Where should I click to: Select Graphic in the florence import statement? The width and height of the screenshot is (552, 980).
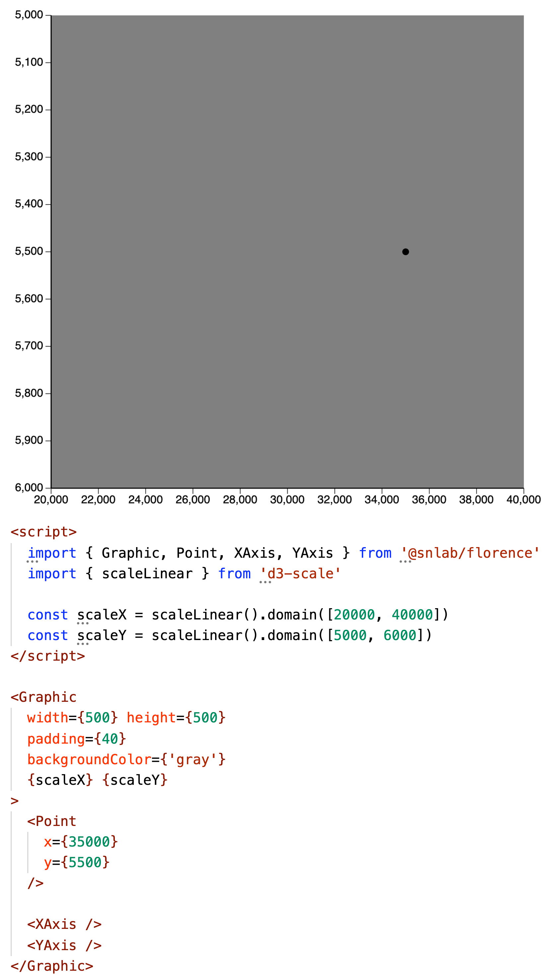tap(130, 553)
